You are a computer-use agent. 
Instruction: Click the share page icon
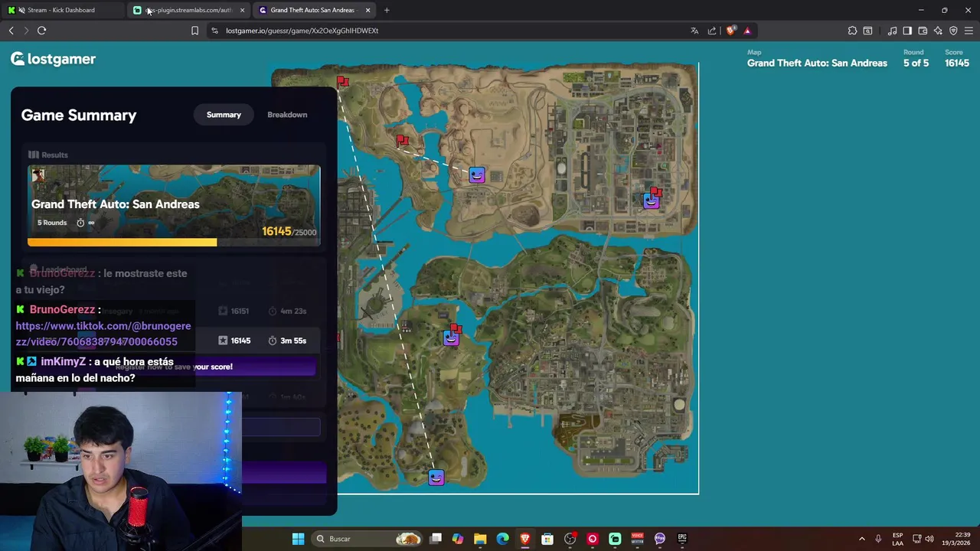pyautogui.click(x=712, y=31)
